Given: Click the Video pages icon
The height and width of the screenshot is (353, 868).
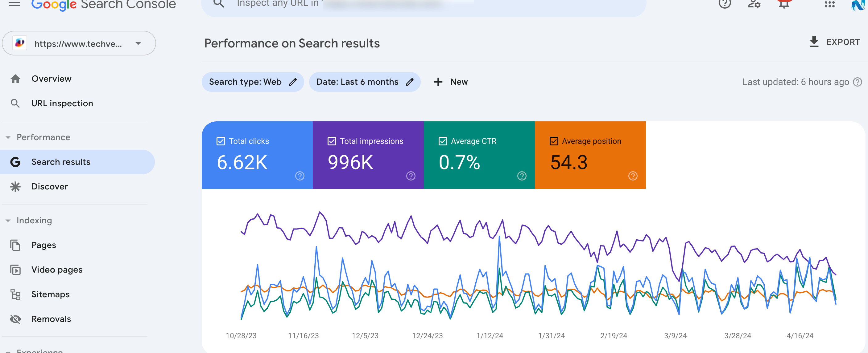Looking at the screenshot, I should click(x=15, y=270).
